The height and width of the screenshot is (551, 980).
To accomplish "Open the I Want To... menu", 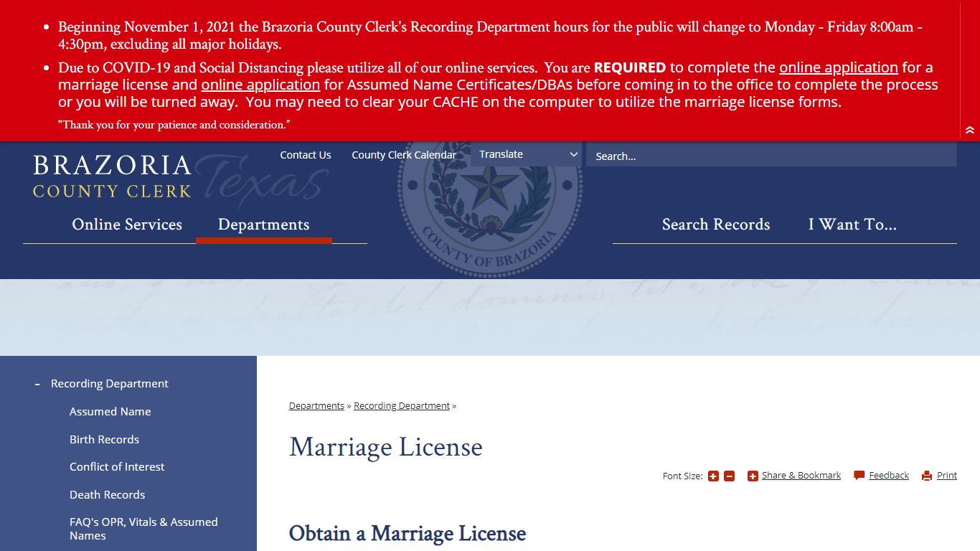I will (852, 225).
